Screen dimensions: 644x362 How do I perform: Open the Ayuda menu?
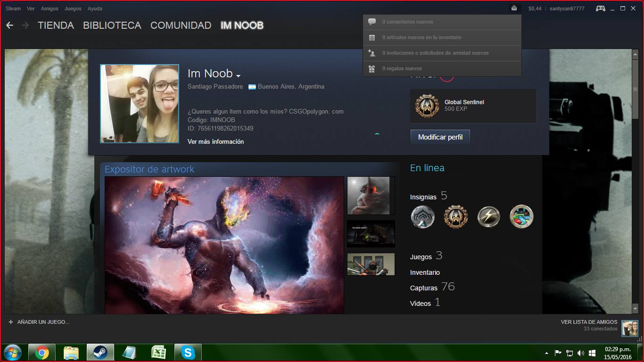[x=95, y=8]
